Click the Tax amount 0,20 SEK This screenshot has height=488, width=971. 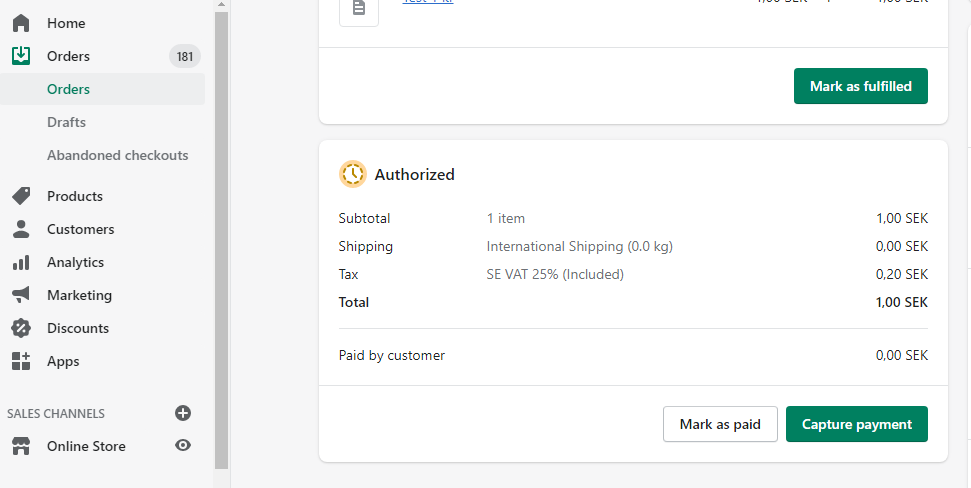tap(902, 274)
